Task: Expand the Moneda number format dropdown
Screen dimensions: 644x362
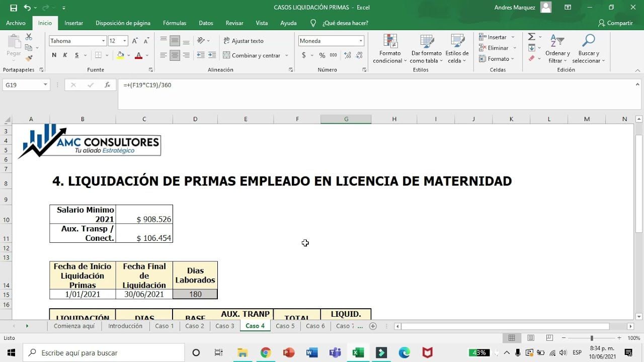Action: pos(361,41)
